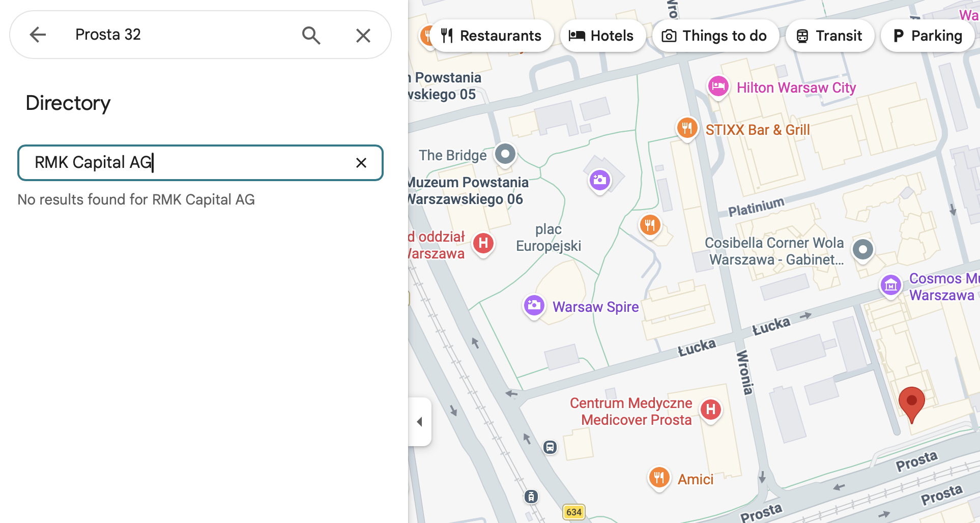Filter map by Hotels
This screenshot has width=980, height=523.
click(602, 36)
